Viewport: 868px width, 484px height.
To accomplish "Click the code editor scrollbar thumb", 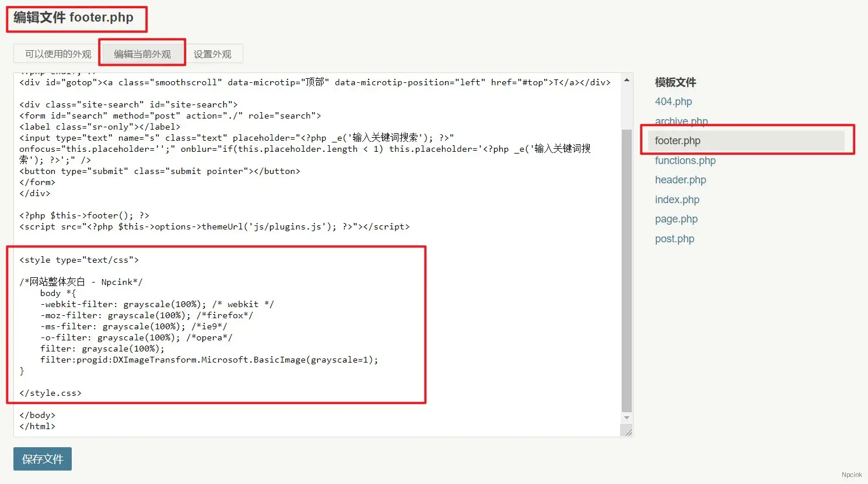I will (x=626, y=270).
